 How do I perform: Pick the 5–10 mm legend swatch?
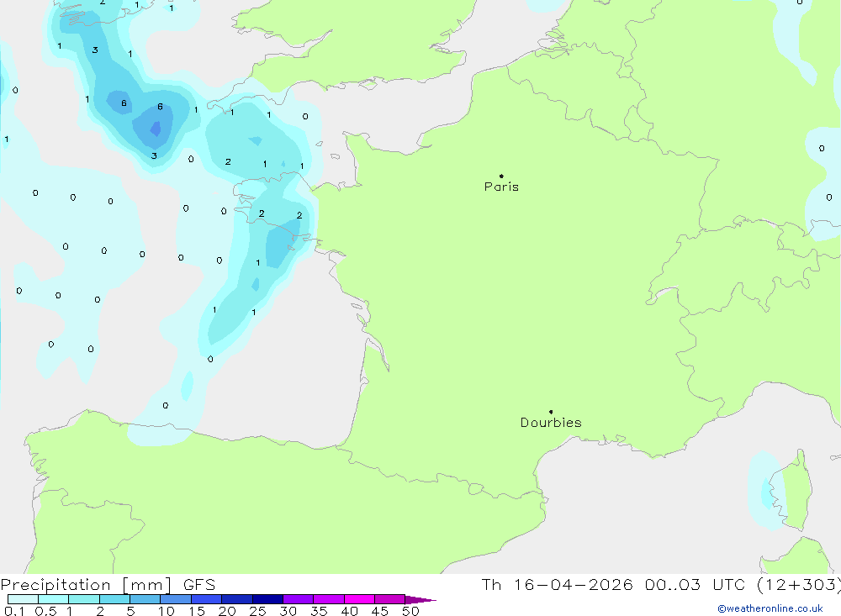145,599
